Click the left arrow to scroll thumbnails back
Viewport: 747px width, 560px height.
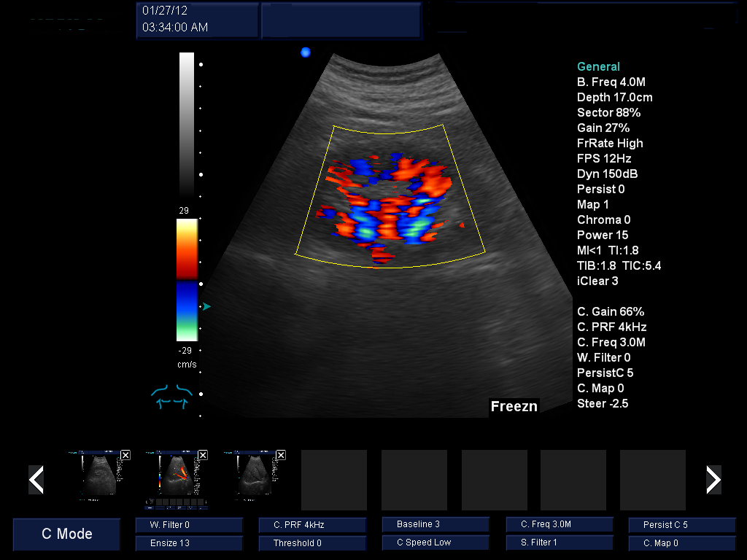point(36,480)
